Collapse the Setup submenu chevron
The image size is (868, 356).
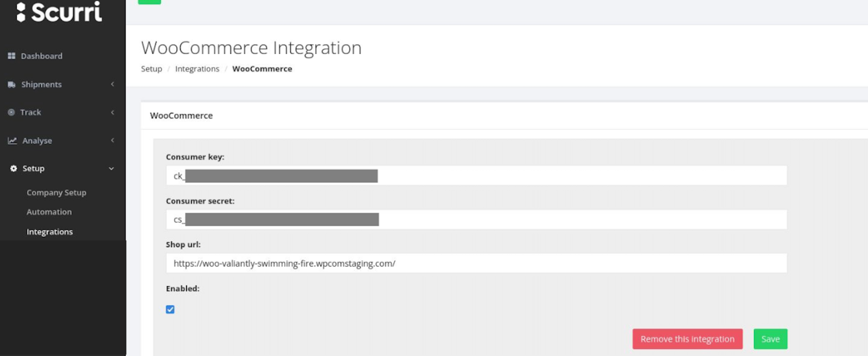(111, 169)
